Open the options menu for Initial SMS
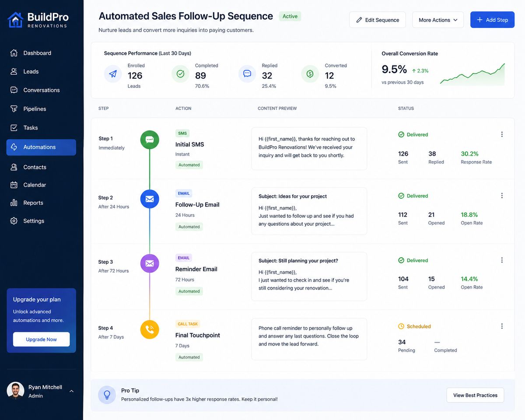The width and height of the screenshot is (525, 420). (502, 134)
